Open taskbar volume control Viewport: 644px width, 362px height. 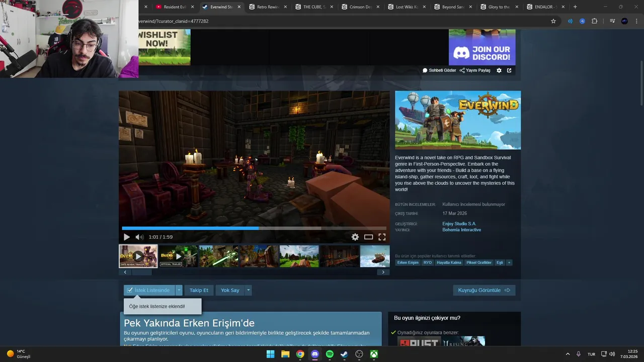(x=612, y=354)
